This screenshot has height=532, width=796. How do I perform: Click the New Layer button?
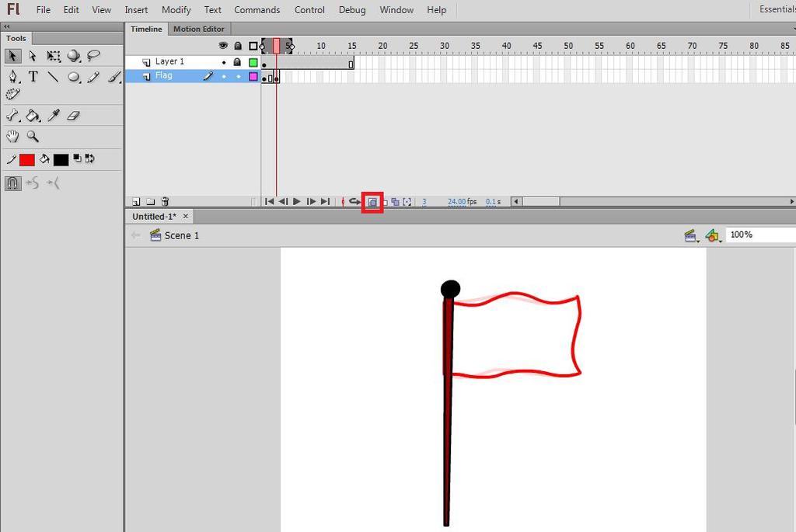click(x=136, y=201)
